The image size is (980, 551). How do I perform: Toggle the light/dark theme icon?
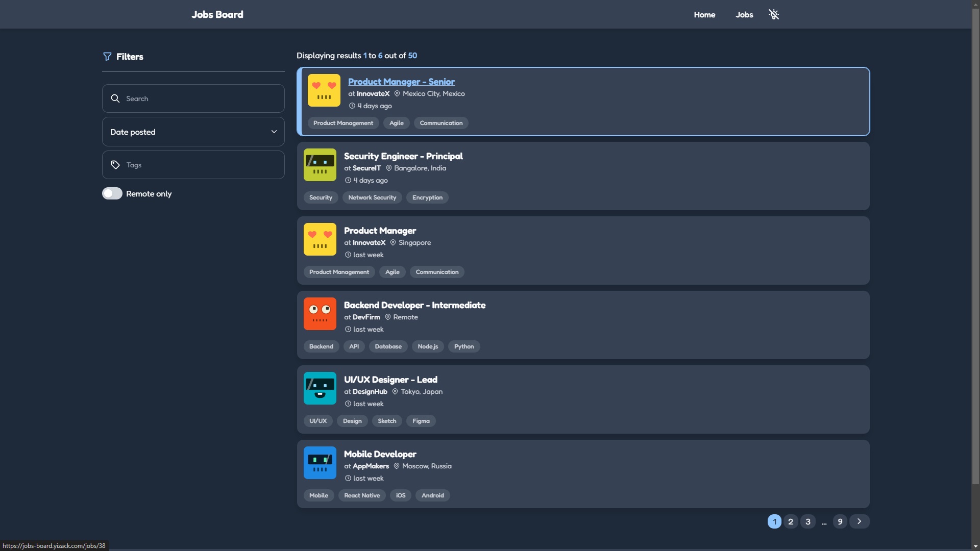[x=774, y=14]
